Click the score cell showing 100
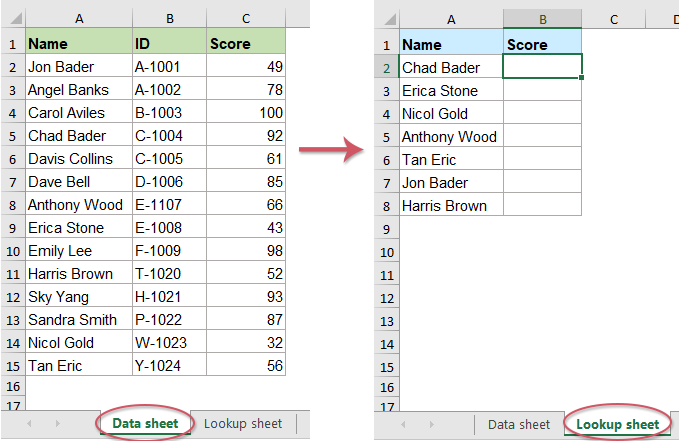 (245, 113)
